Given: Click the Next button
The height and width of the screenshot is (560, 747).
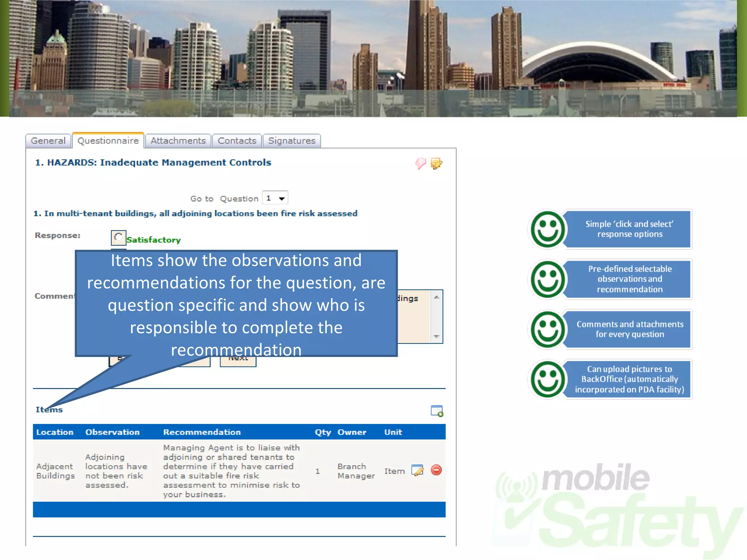Looking at the screenshot, I should click(x=238, y=361).
